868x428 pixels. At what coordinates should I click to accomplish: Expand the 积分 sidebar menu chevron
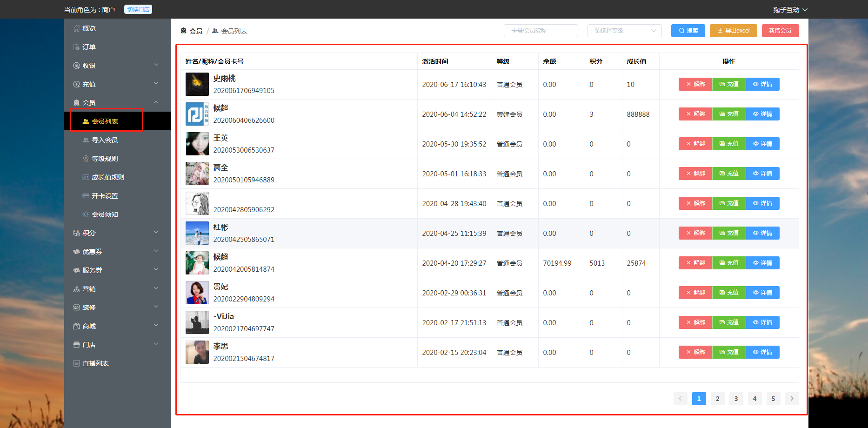click(x=156, y=233)
